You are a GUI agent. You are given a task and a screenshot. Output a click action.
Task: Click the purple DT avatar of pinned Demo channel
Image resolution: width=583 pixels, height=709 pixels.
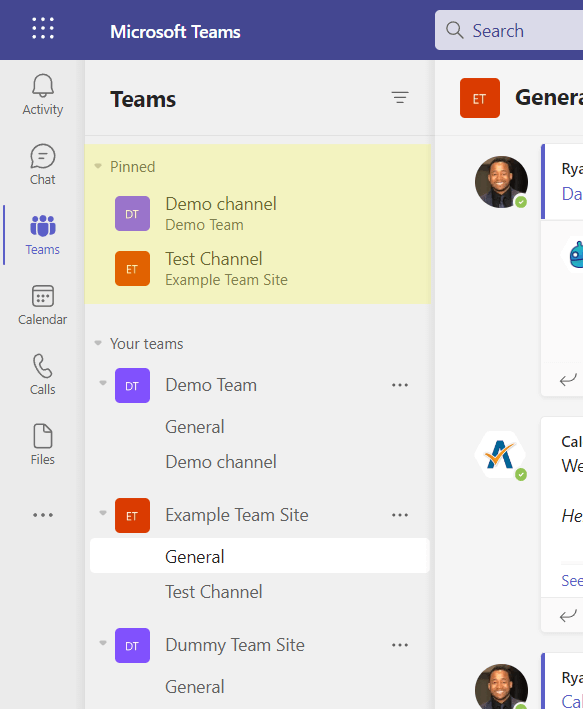(132, 213)
